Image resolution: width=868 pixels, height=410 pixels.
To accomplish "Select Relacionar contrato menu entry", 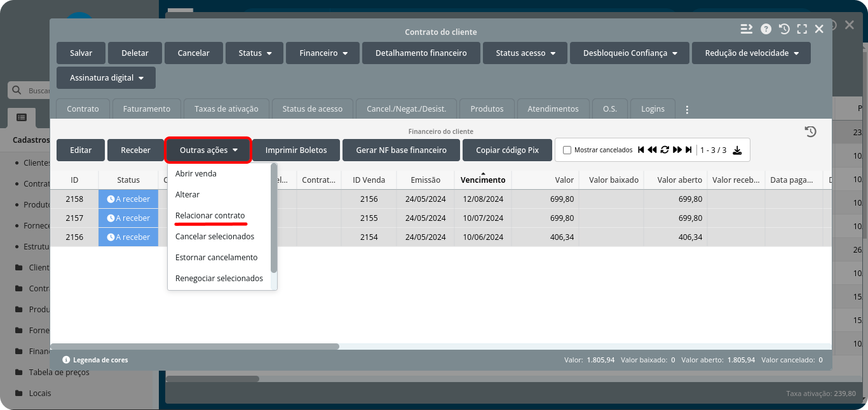I will (x=210, y=216).
